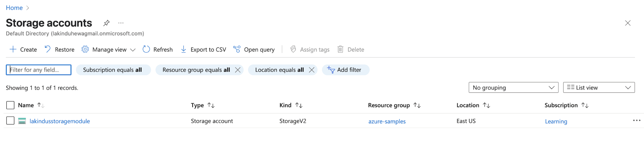The width and height of the screenshot is (644, 142).
Task: Sort by Name column arrow
Action: click(41, 105)
